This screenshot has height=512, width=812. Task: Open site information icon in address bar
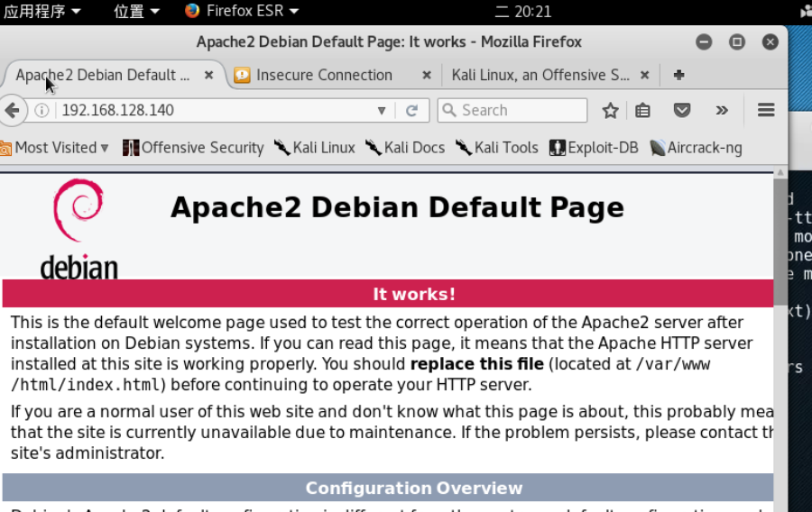(42, 110)
